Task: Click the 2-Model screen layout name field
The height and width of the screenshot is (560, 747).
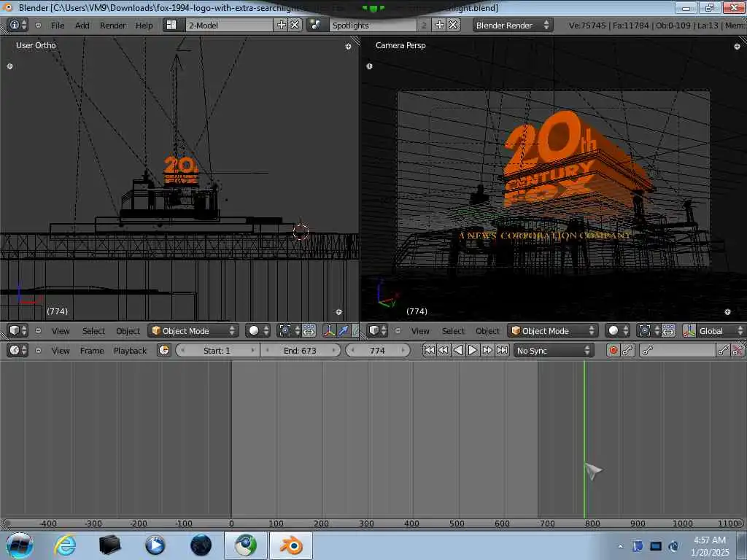Action: (x=230, y=26)
